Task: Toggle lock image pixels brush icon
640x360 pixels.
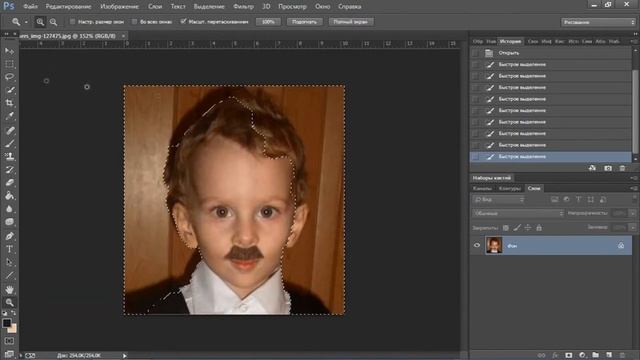Action: [x=517, y=228]
